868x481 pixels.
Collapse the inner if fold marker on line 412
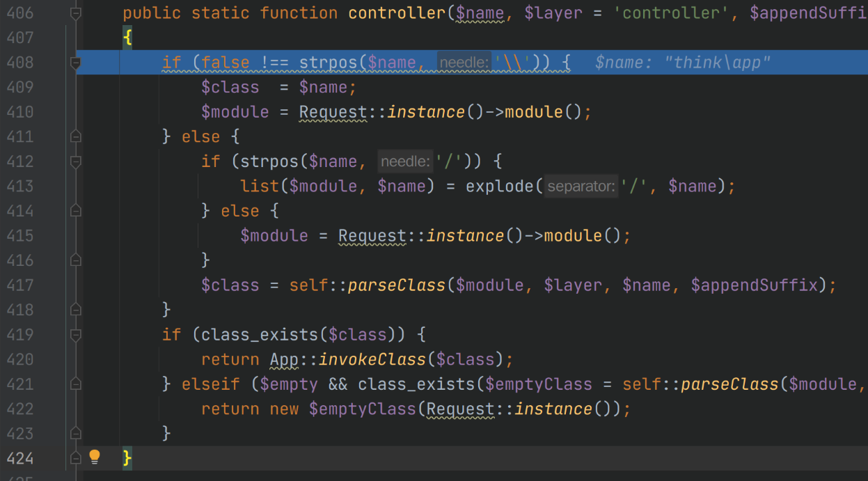coord(76,161)
